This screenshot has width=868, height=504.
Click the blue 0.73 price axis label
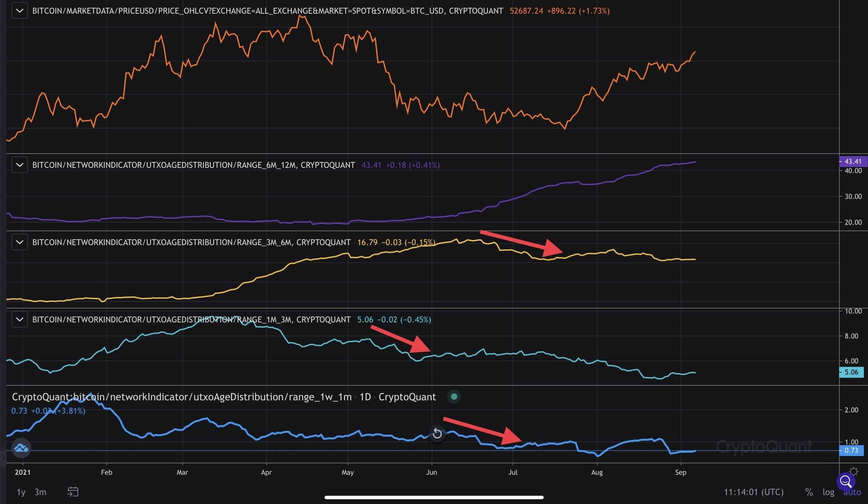coord(851,450)
